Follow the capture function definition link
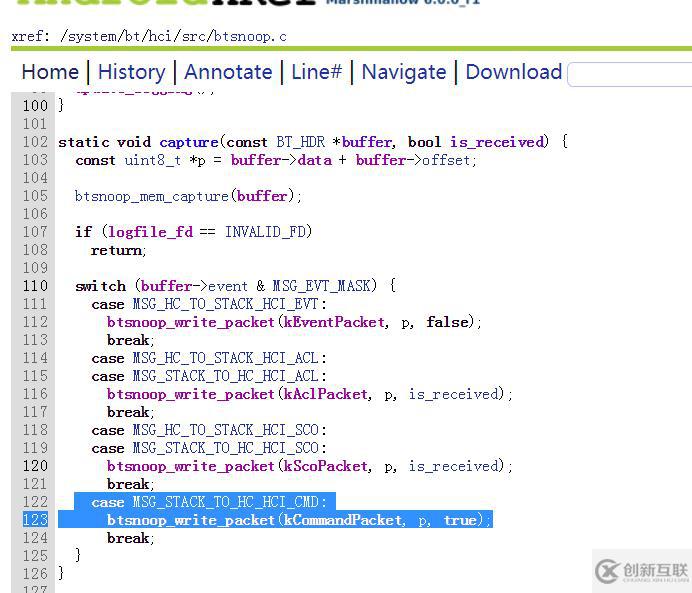Viewport: 692px width, 593px height. coord(189,142)
